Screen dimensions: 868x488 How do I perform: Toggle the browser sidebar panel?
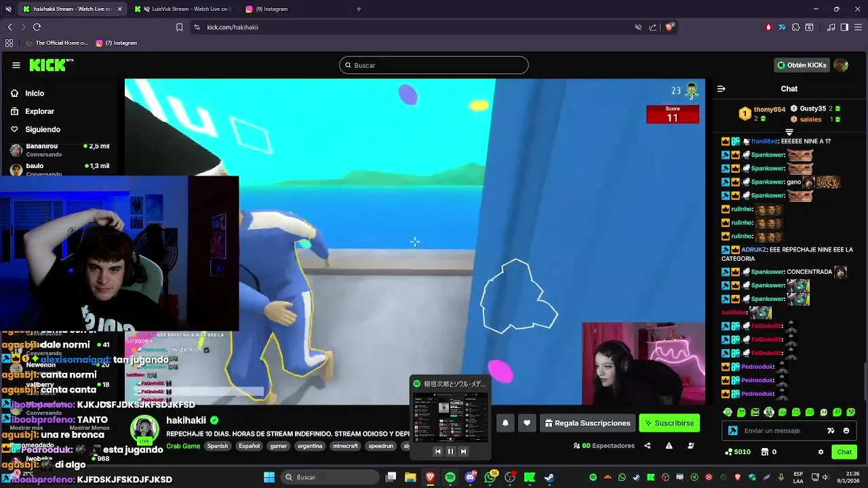coord(844,27)
